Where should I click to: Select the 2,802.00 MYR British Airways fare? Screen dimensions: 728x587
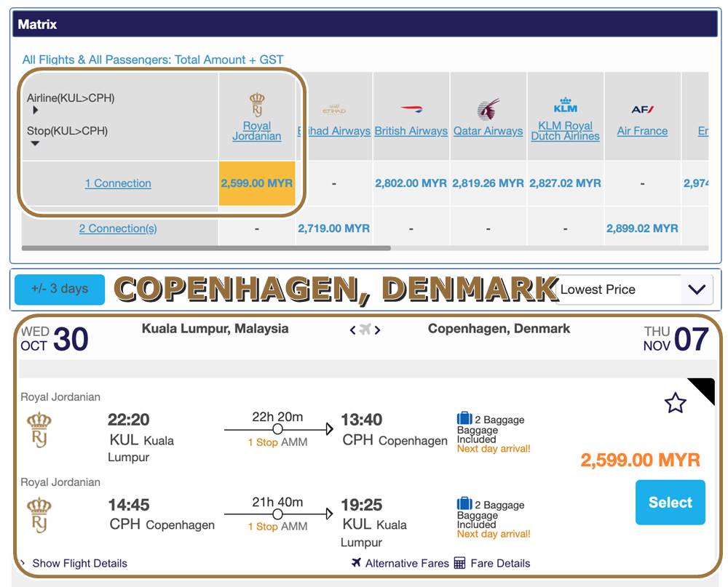[x=411, y=183]
